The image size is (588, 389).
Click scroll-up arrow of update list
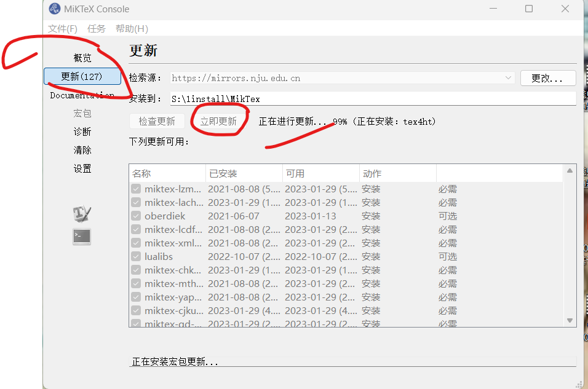(570, 170)
